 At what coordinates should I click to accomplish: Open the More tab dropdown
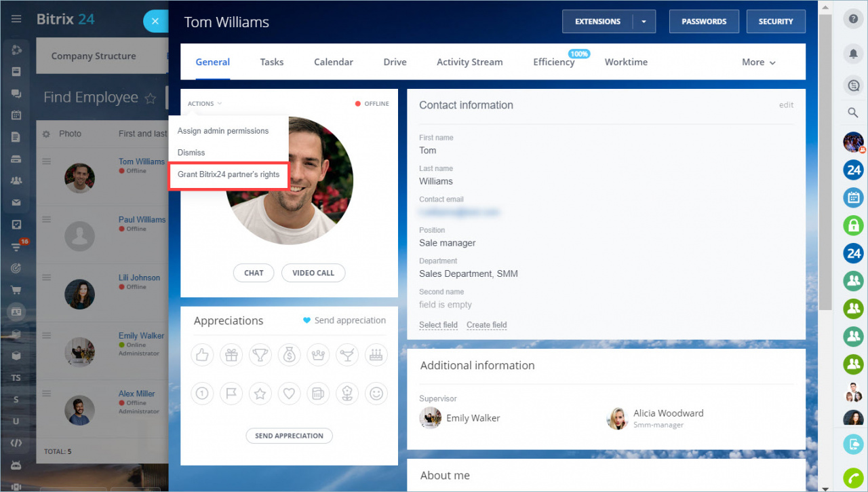[x=759, y=62]
